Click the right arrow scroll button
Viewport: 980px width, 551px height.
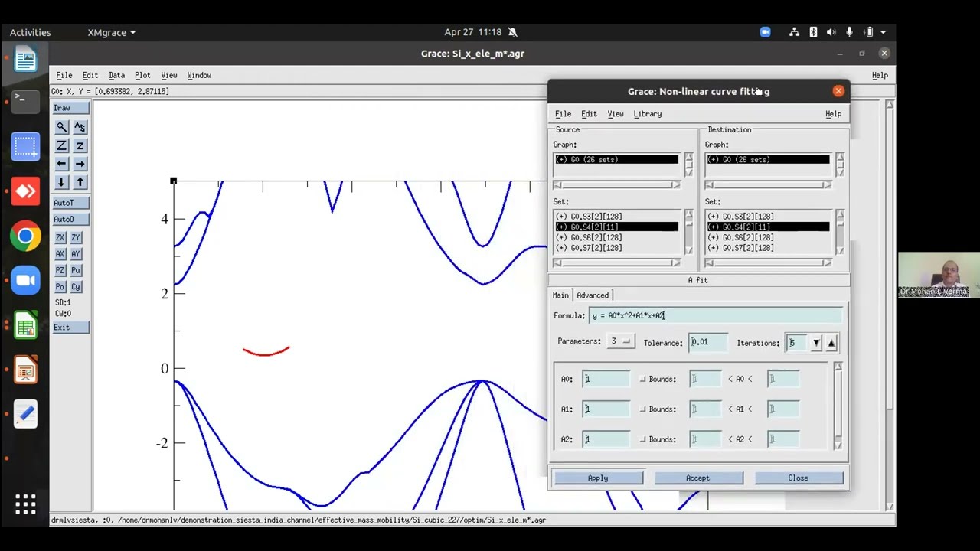pyautogui.click(x=80, y=164)
